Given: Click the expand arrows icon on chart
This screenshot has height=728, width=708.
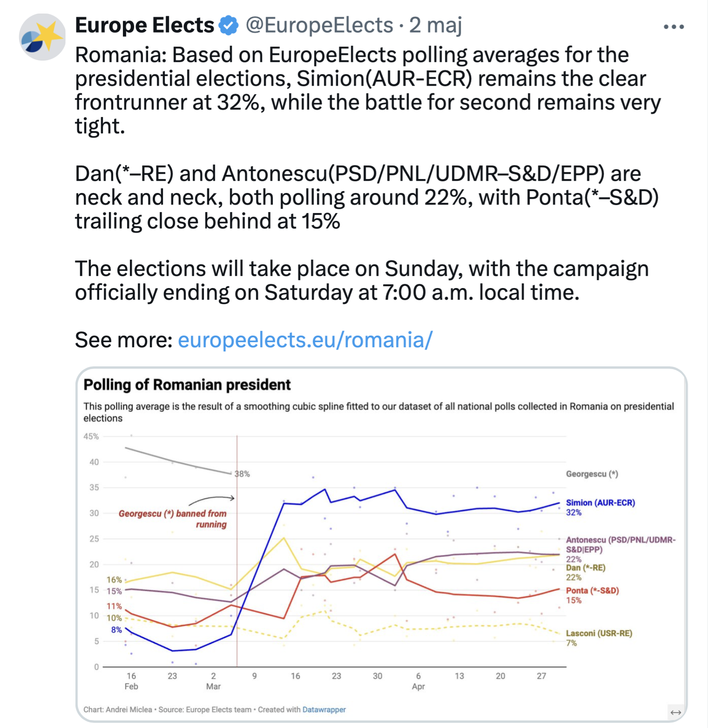Looking at the screenshot, I should (676, 712).
